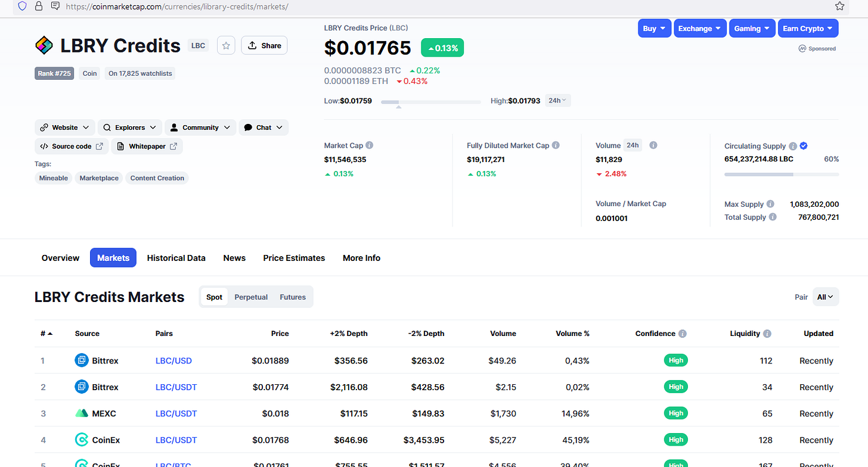868x467 pixels.
Task: Open the Whitepaper link
Action: 147,146
